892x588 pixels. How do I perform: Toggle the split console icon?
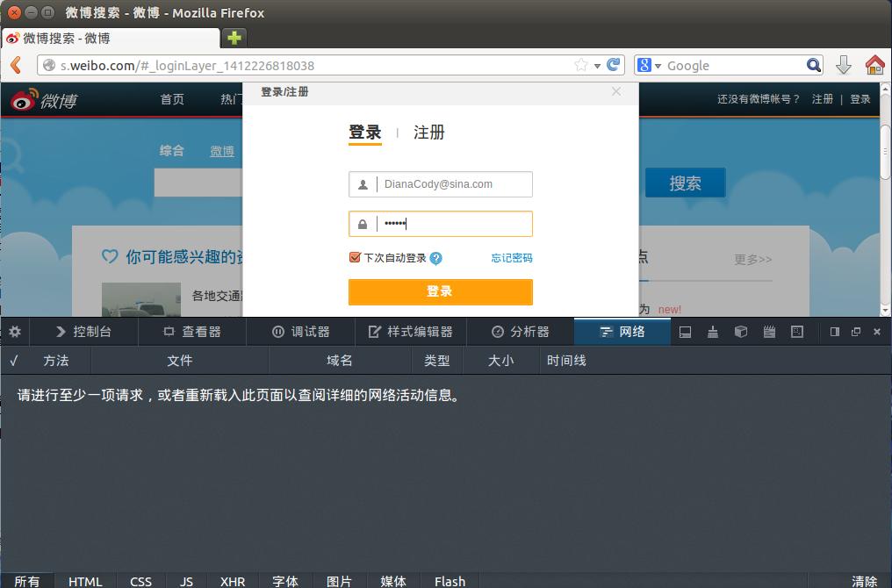click(686, 332)
